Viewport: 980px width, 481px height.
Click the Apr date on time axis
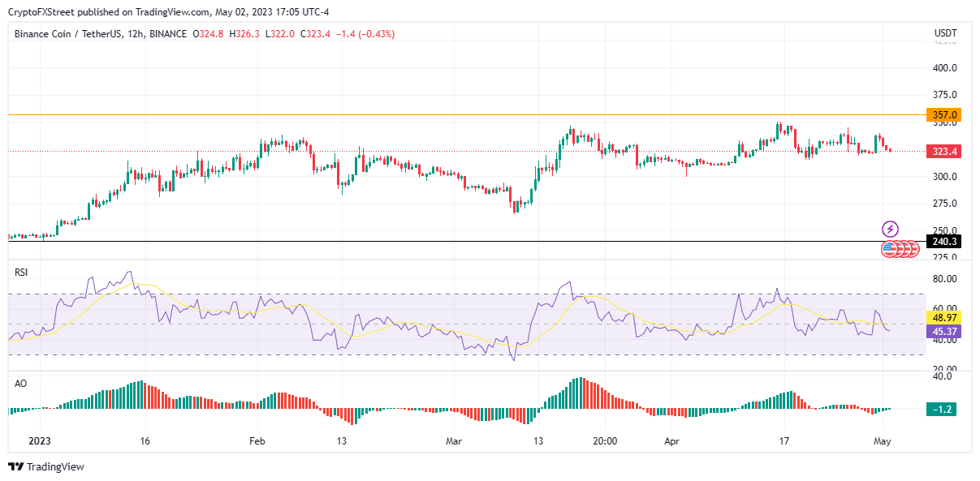point(671,441)
